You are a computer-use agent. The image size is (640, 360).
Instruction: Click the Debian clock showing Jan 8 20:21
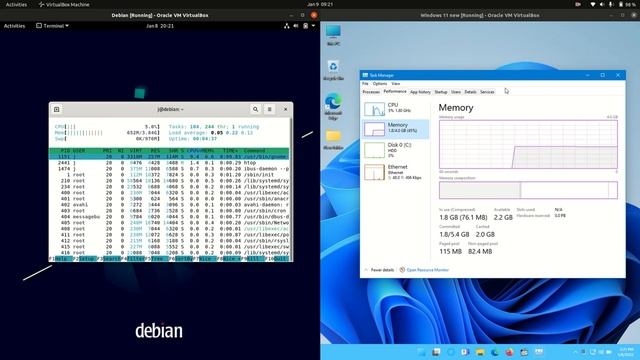pos(160,26)
